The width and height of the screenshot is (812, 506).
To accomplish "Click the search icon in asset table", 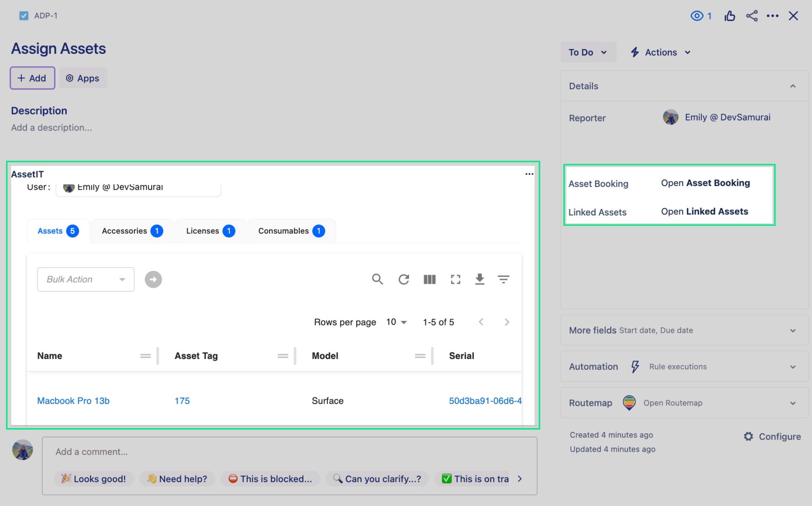I will coord(377,279).
